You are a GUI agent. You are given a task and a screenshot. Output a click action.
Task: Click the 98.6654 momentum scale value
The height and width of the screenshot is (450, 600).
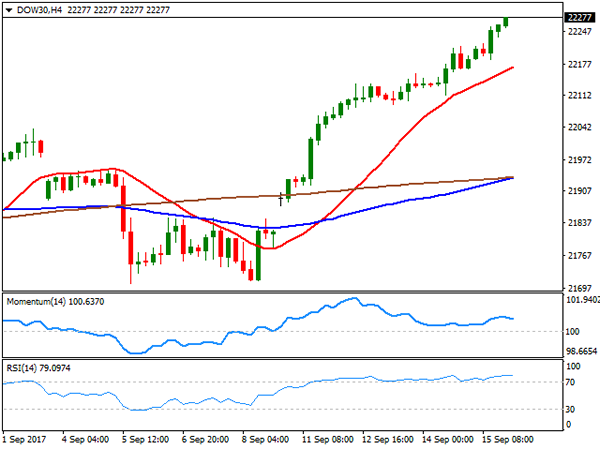pos(581,351)
